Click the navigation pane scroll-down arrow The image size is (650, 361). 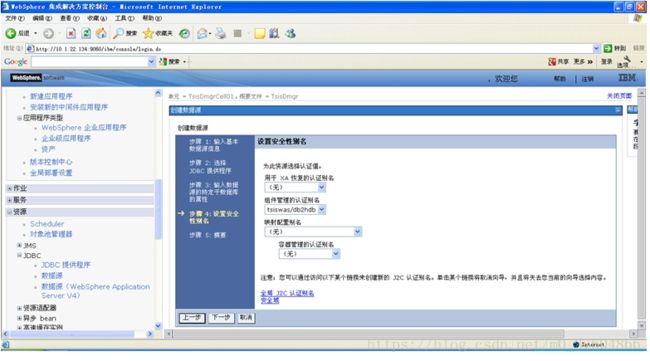click(x=158, y=326)
